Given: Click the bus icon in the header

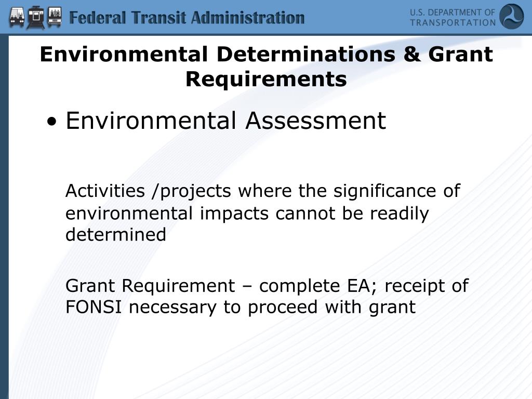Looking at the screenshot, I should tap(17, 17).
